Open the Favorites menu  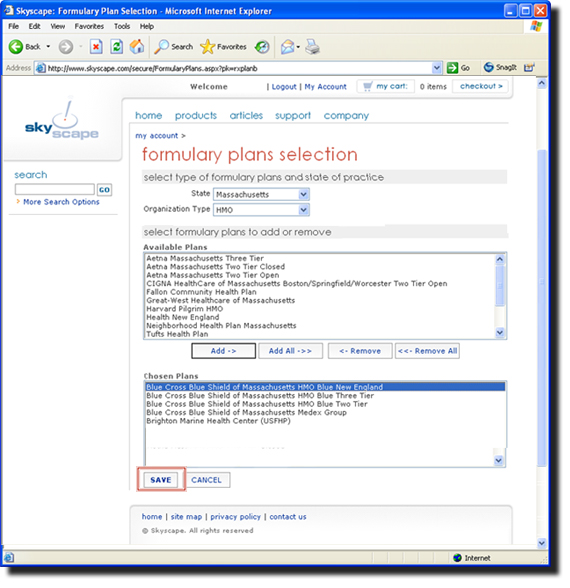click(89, 26)
